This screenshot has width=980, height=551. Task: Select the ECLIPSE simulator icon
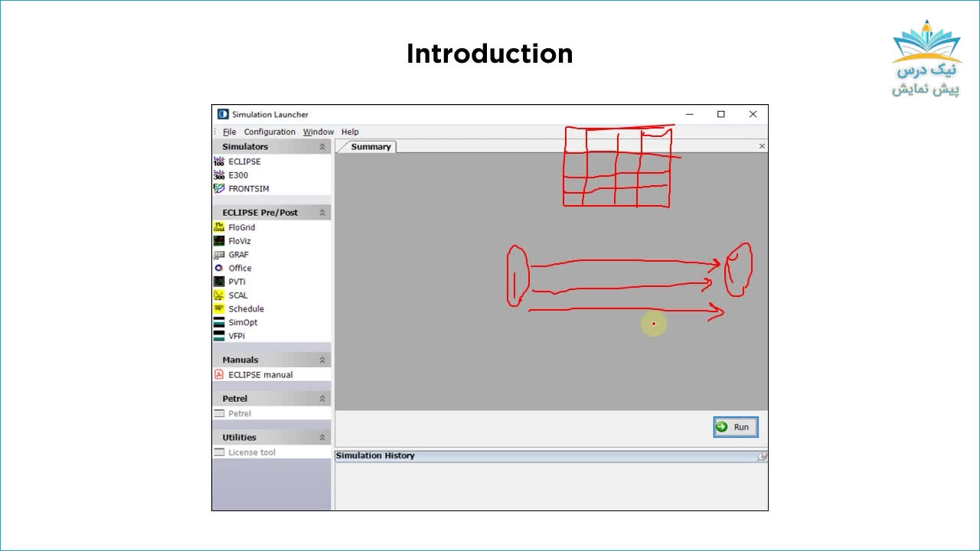coord(219,161)
